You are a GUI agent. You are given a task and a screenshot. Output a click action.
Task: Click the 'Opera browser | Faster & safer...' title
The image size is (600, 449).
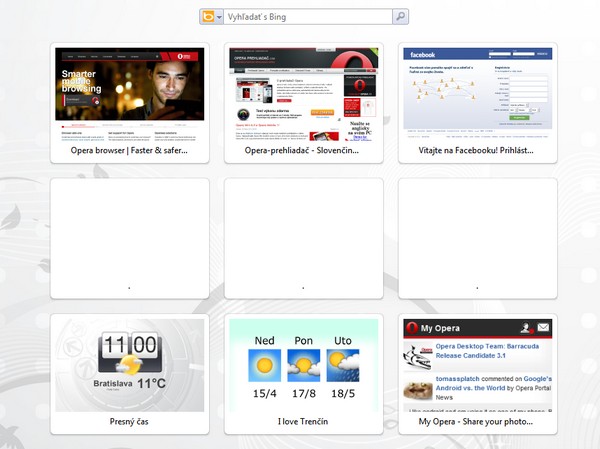(x=129, y=150)
